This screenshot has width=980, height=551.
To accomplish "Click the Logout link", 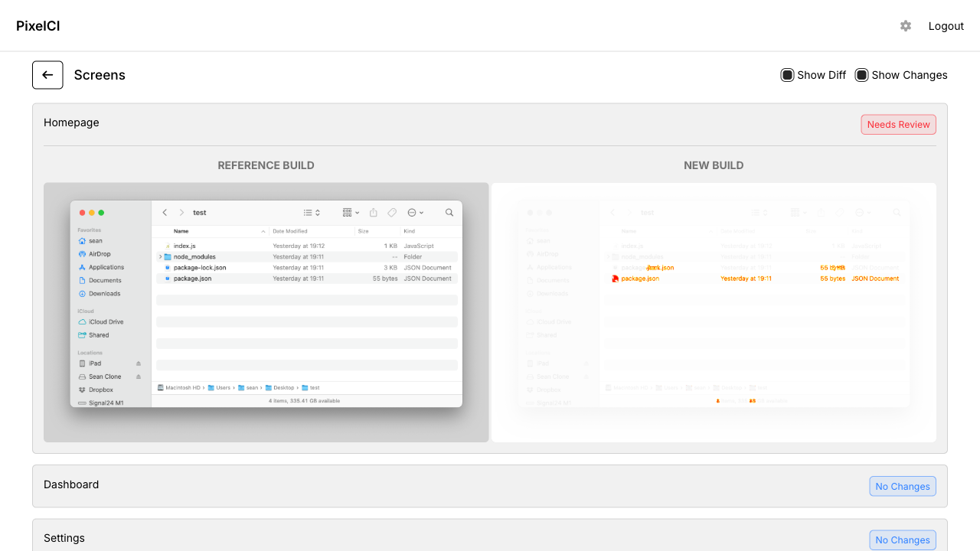I will pyautogui.click(x=946, y=26).
